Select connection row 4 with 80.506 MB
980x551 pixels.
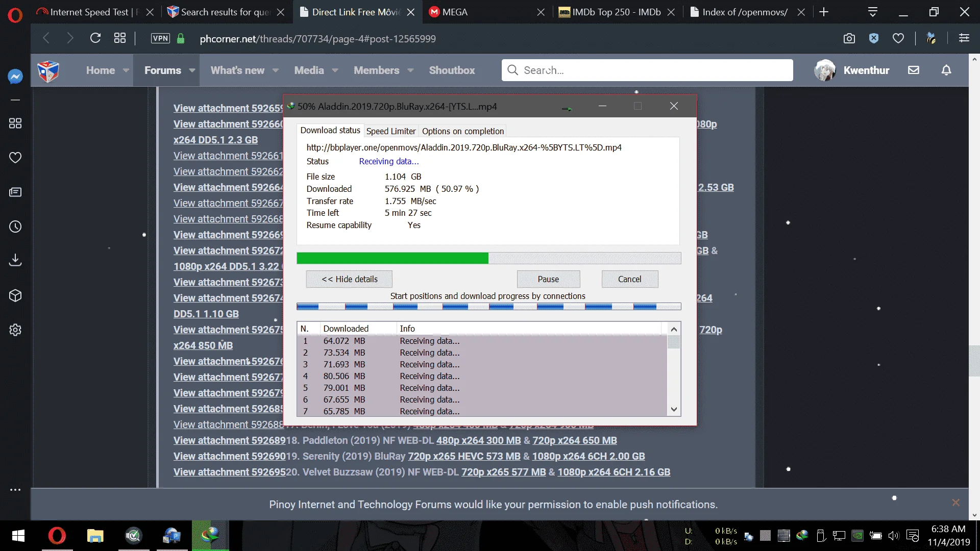(x=482, y=376)
